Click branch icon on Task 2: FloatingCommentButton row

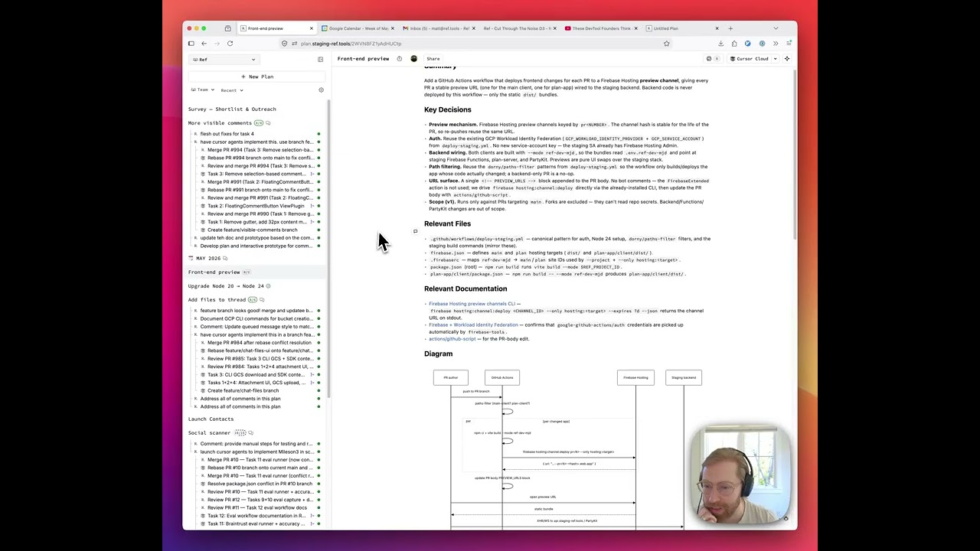(311, 206)
